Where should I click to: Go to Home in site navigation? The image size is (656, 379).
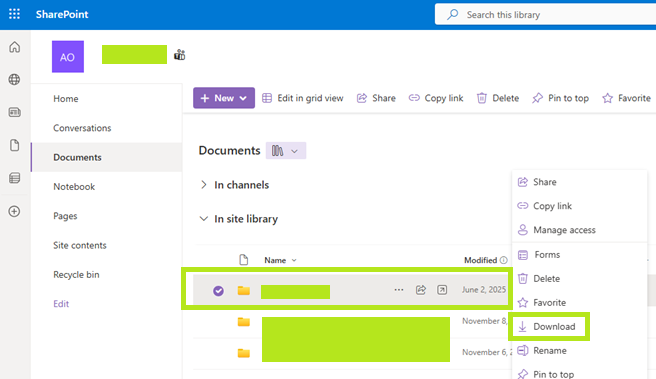point(66,99)
